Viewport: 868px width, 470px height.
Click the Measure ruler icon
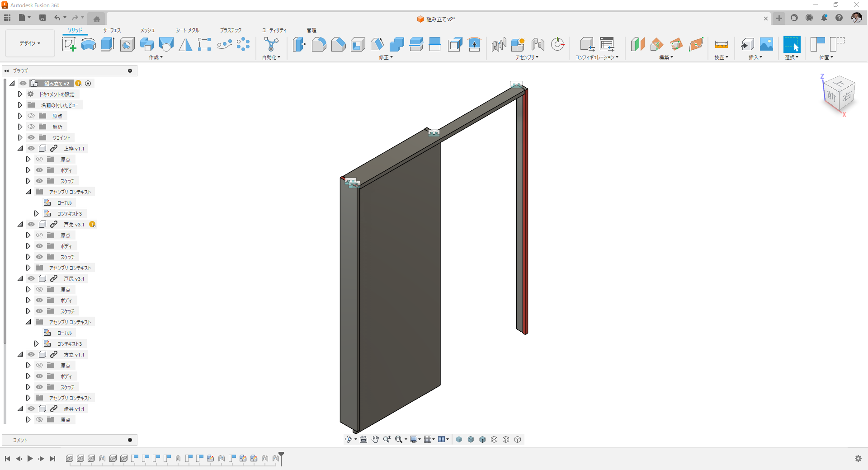(x=721, y=44)
